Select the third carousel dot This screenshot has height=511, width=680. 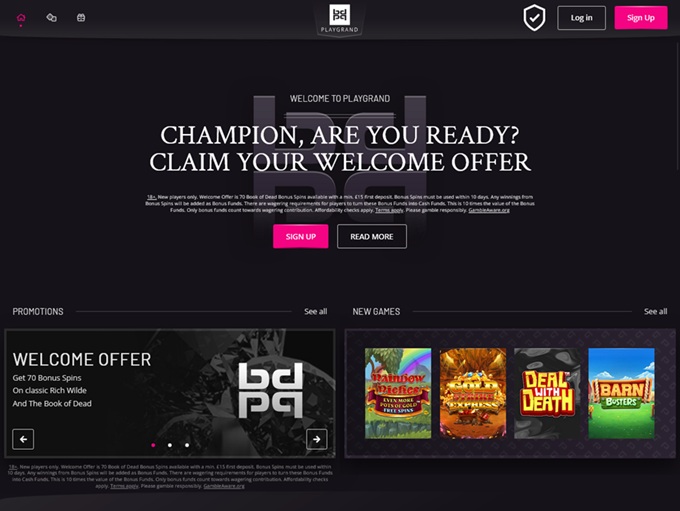[x=187, y=445]
